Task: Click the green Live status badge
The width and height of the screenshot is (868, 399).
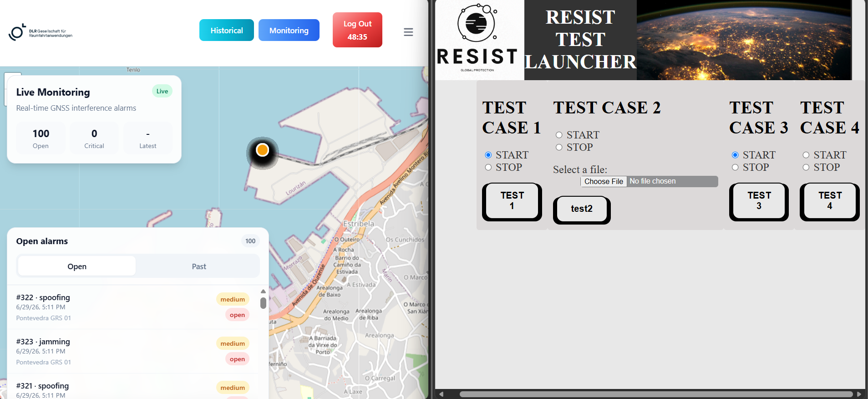Action: pyautogui.click(x=162, y=91)
